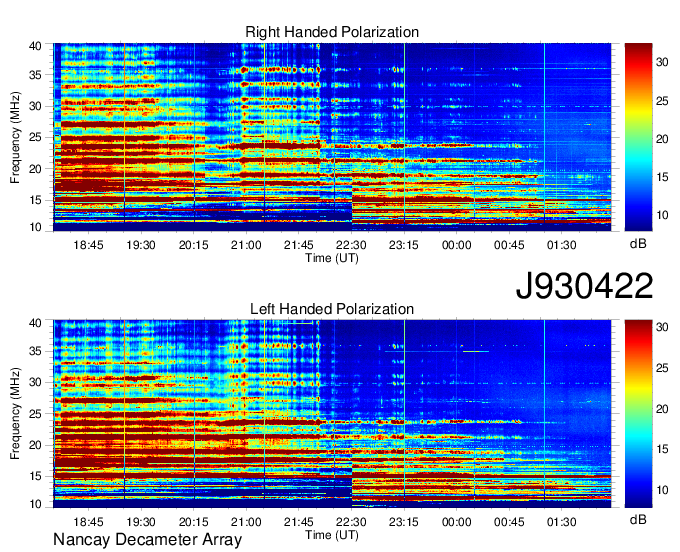This screenshot has height=552, width=680.
Task: Click the 20 dB tick on Right Handed colorbar
Action: coord(662,139)
